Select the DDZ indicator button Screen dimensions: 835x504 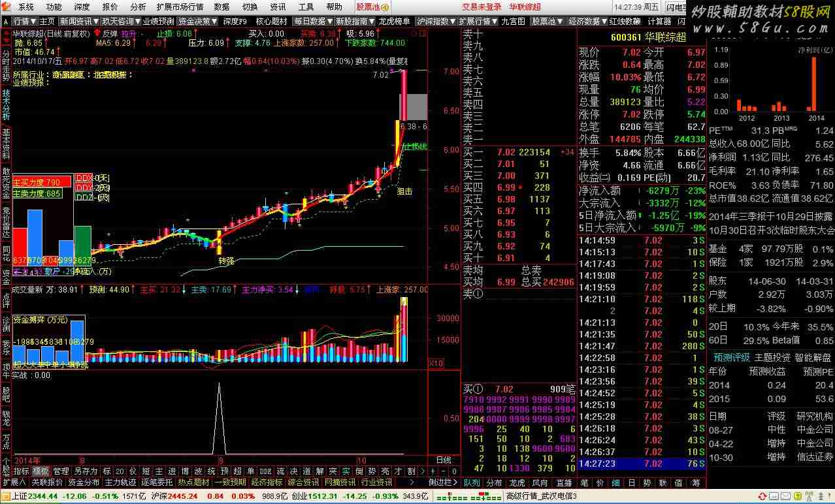[x=265, y=471]
